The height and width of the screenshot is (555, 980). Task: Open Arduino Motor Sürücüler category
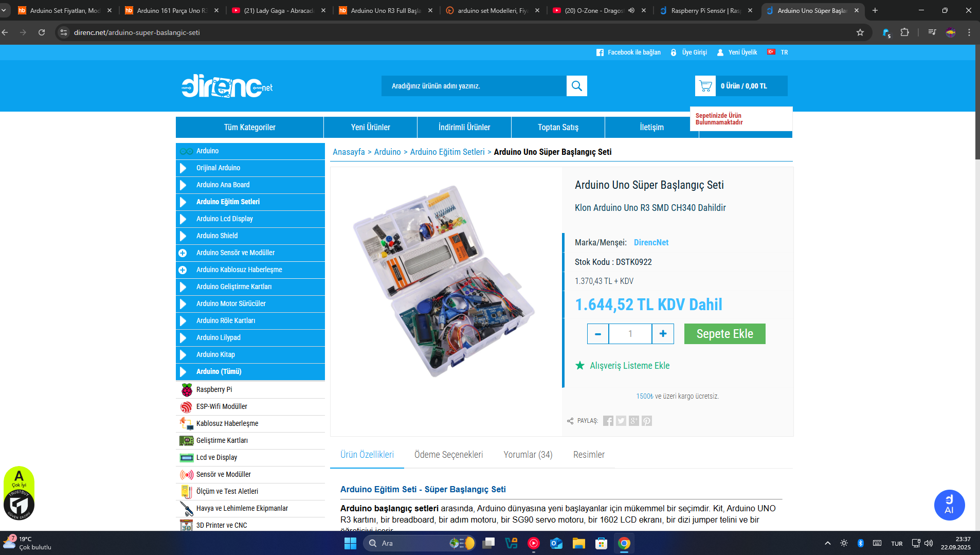(x=250, y=303)
